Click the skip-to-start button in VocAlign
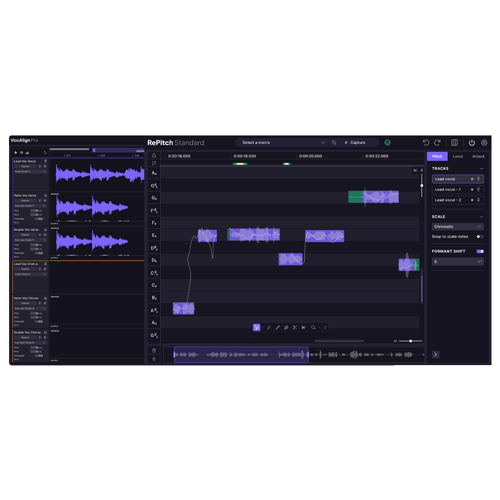500x500 pixels. (22, 153)
